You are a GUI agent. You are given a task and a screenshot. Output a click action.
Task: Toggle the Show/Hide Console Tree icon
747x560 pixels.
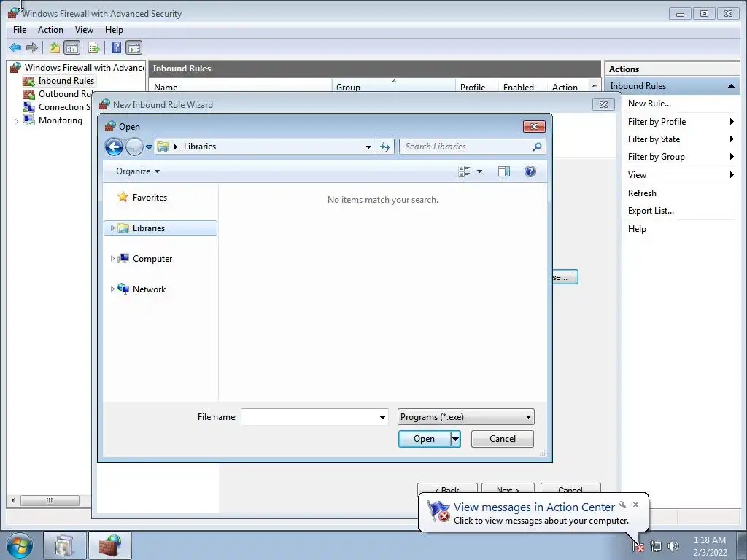pos(72,47)
